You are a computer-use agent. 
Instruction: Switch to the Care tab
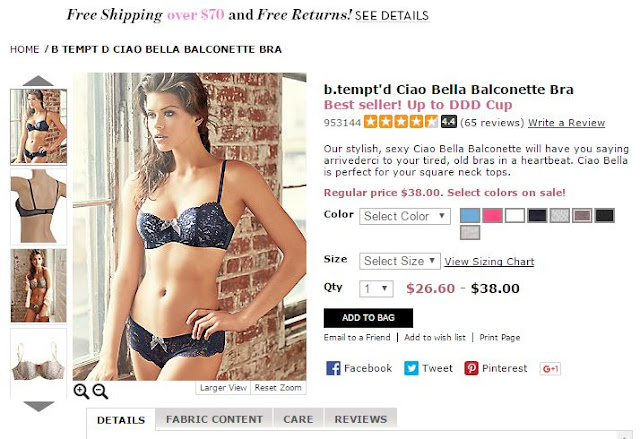pos(298,419)
